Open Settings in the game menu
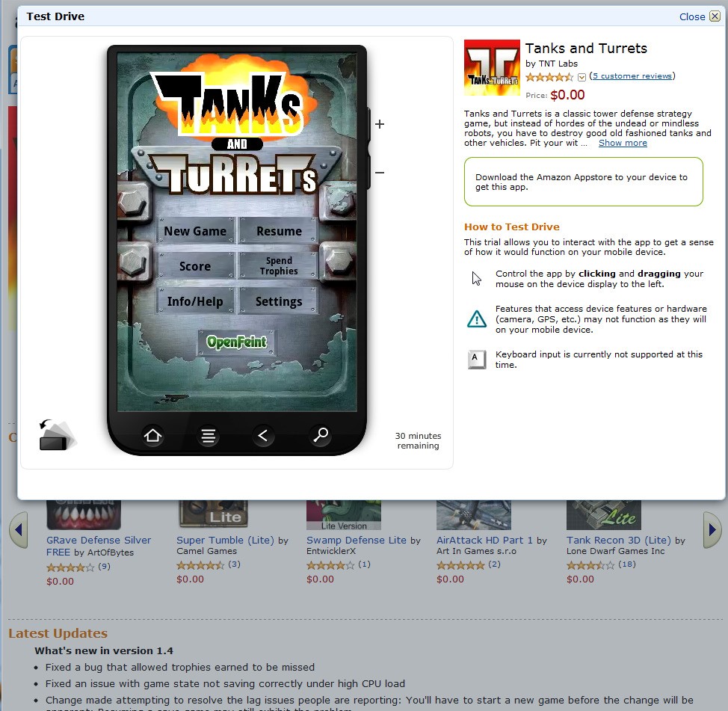Screen dimensions: 728x711 coord(279,301)
